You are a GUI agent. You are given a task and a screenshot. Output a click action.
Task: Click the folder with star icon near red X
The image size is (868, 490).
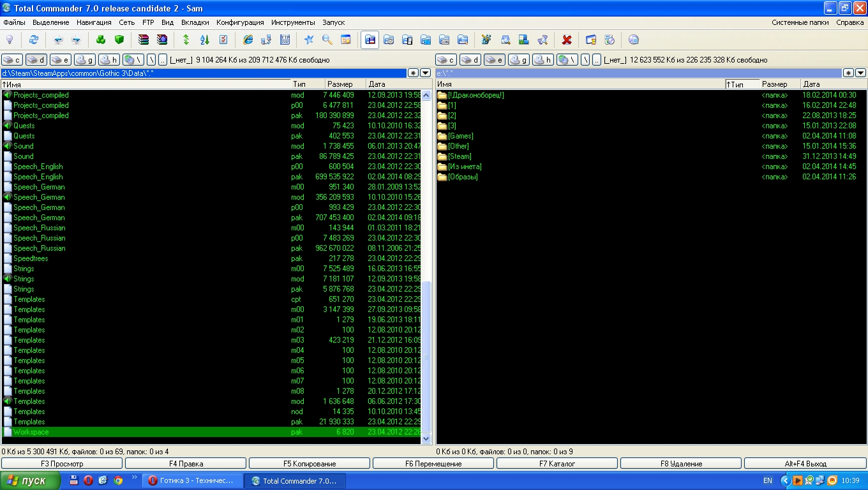(x=591, y=40)
